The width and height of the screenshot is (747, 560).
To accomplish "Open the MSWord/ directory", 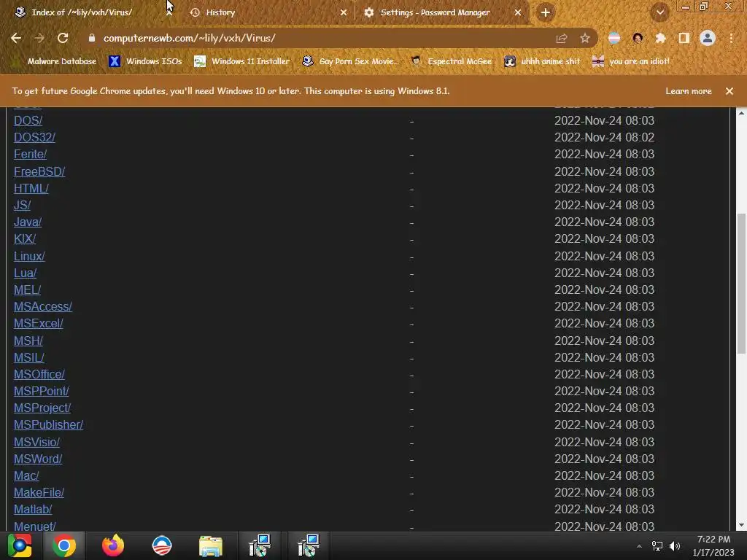I will click(x=38, y=459).
